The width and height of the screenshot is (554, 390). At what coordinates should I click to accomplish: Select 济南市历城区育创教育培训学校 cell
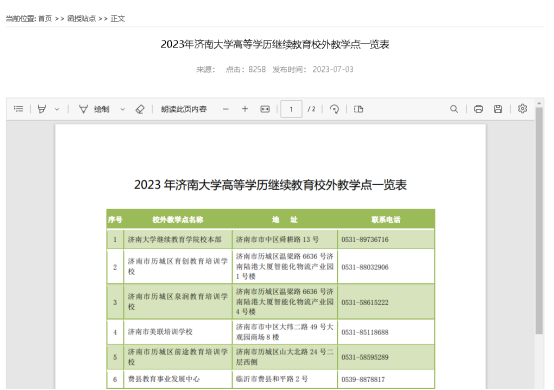pyautogui.click(x=178, y=266)
